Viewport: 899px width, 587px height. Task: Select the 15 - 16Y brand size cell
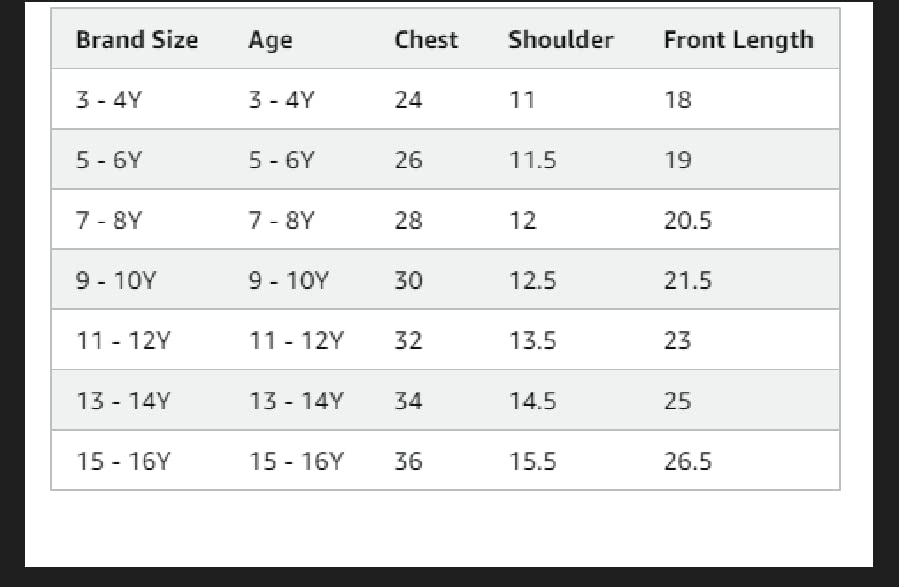pyautogui.click(x=123, y=461)
